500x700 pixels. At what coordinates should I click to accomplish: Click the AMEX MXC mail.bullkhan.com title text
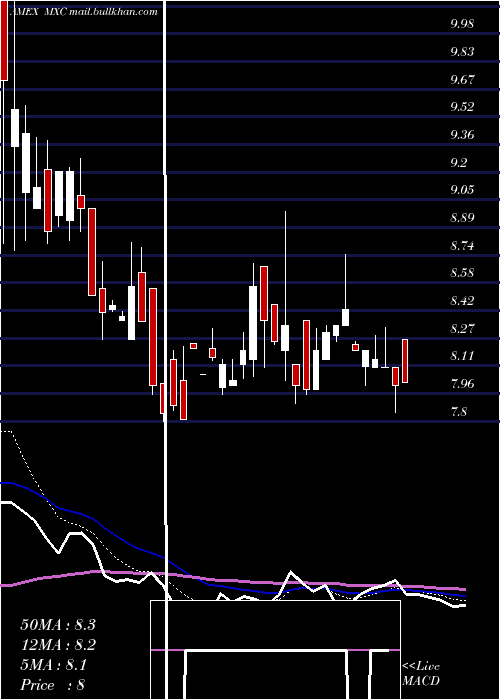83,12
